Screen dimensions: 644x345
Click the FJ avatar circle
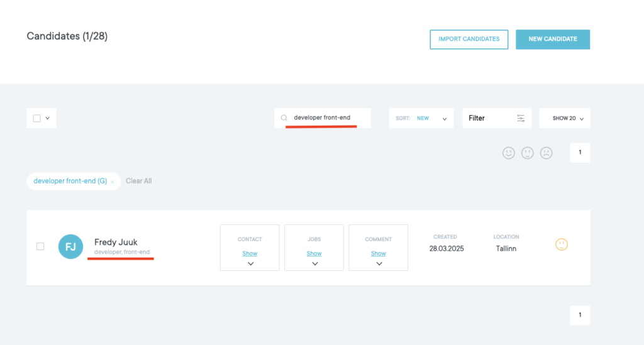point(70,247)
